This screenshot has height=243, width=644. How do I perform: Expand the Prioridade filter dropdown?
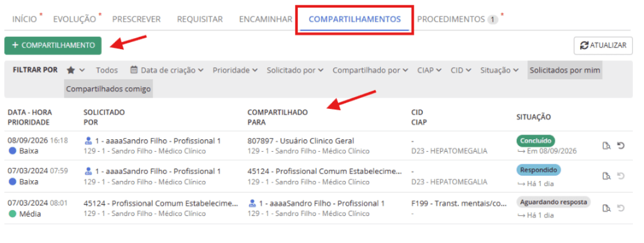236,70
